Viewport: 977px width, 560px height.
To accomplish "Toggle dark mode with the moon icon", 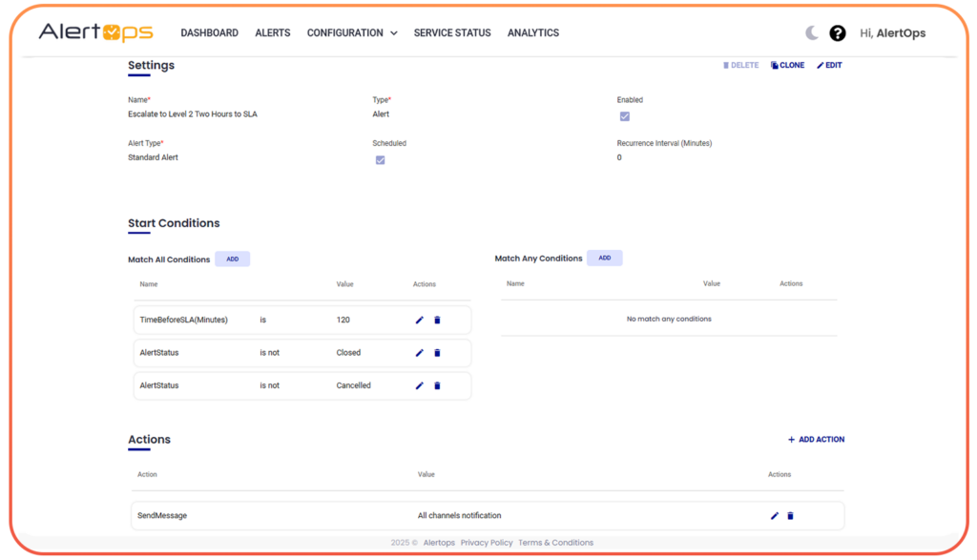I will pyautogui.click(x=810, y=32).
